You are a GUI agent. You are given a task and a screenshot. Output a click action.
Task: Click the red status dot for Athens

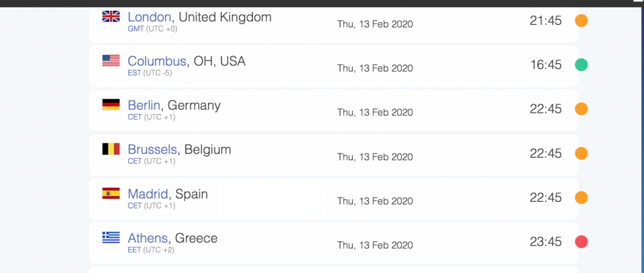click(x=581, y=241)
